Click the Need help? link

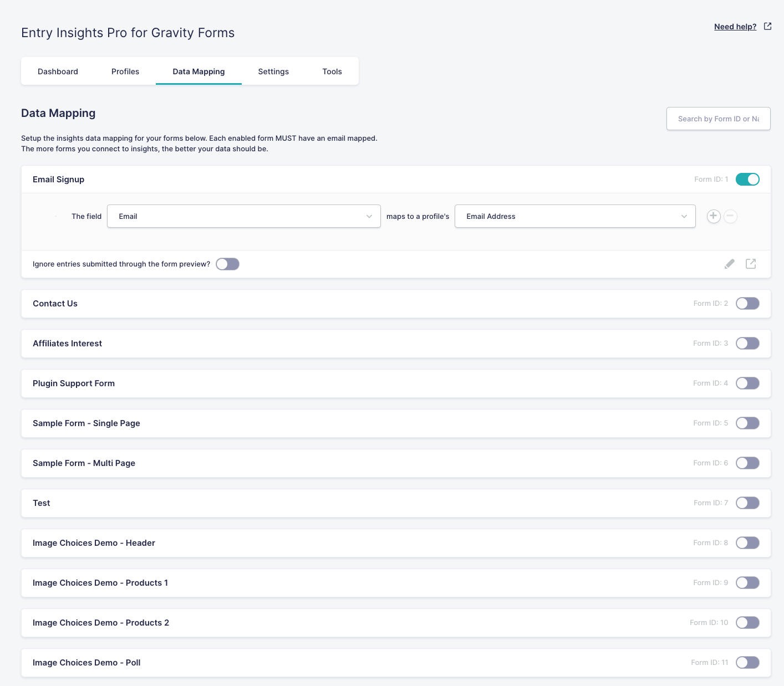tap(735, 27)
